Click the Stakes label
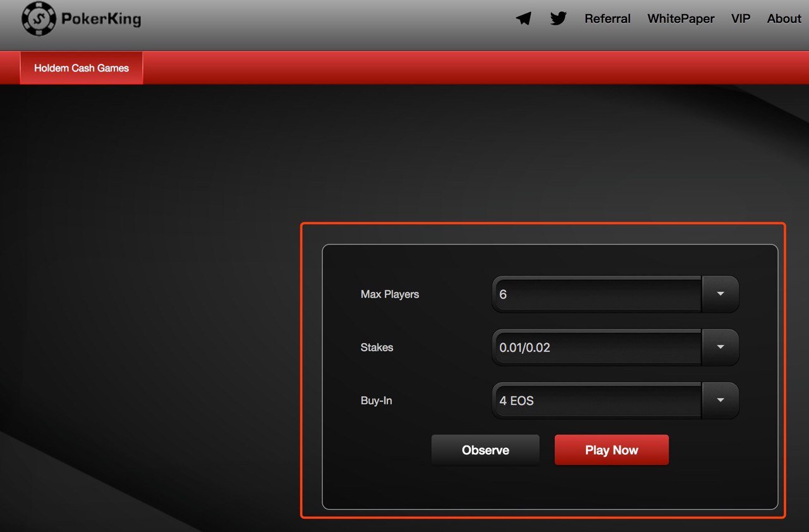The width and height of the screenshot is (809, 532). point(377,348)
